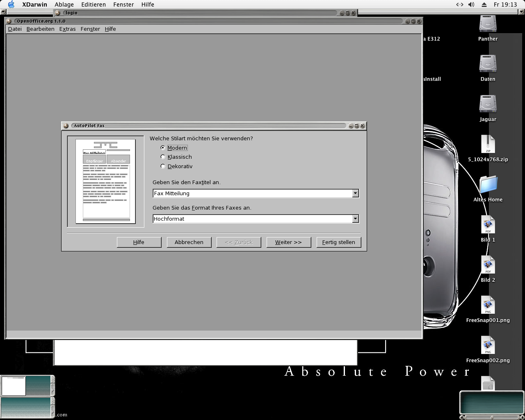This screenshot has width=525, height=420.
Task: Open the Daten drive icon
Action: [x=488, y=64]
